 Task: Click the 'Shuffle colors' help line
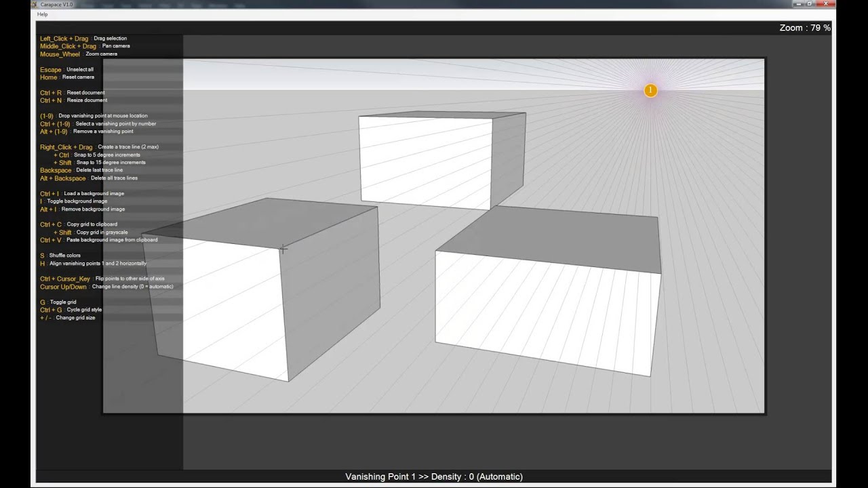click(64, 256)
